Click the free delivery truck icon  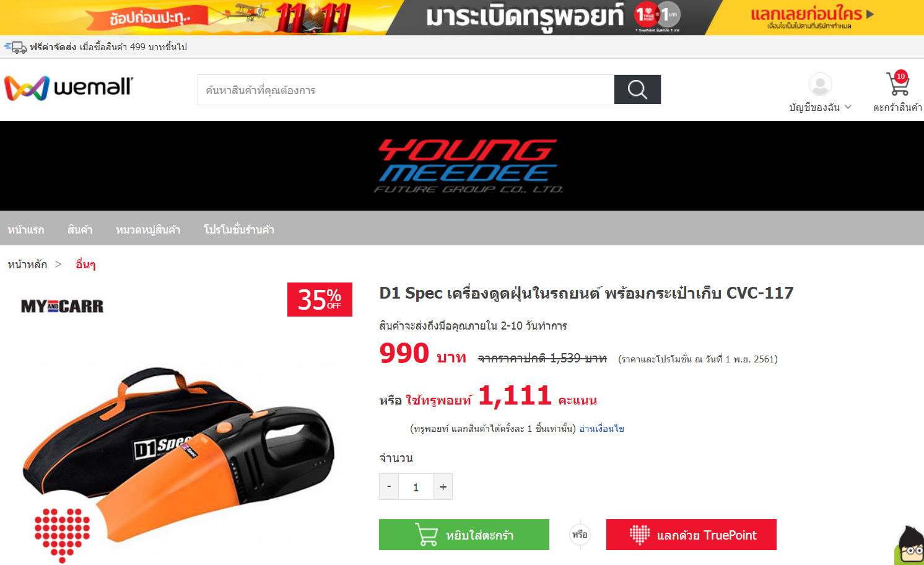(x=15, y=47)
